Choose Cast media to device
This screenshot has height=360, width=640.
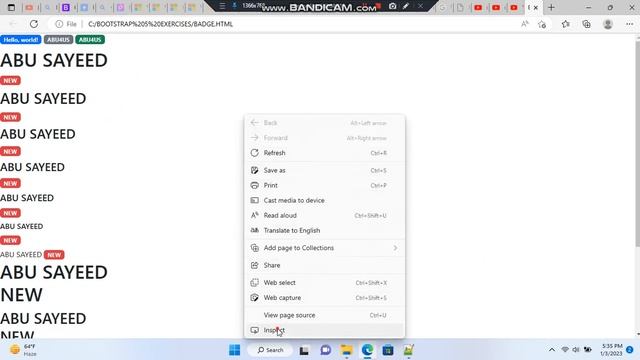pyautogui.click(x=324, y=200)
